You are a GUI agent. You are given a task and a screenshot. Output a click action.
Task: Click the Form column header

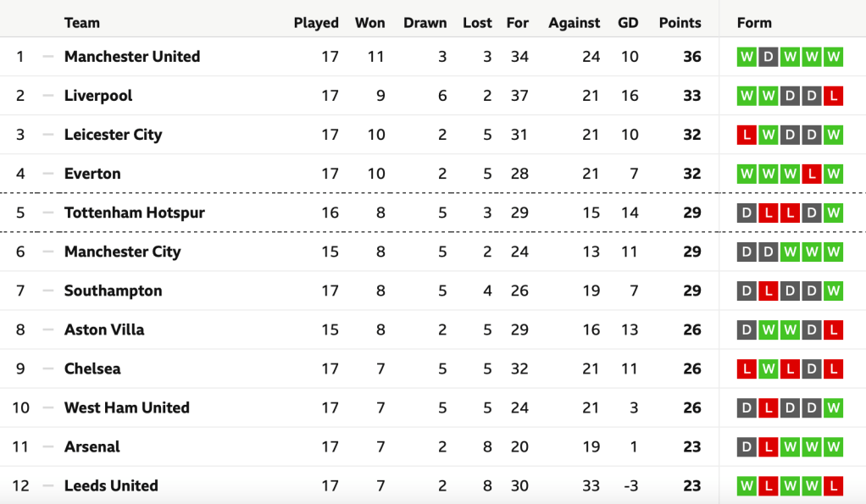coord(754,23)
